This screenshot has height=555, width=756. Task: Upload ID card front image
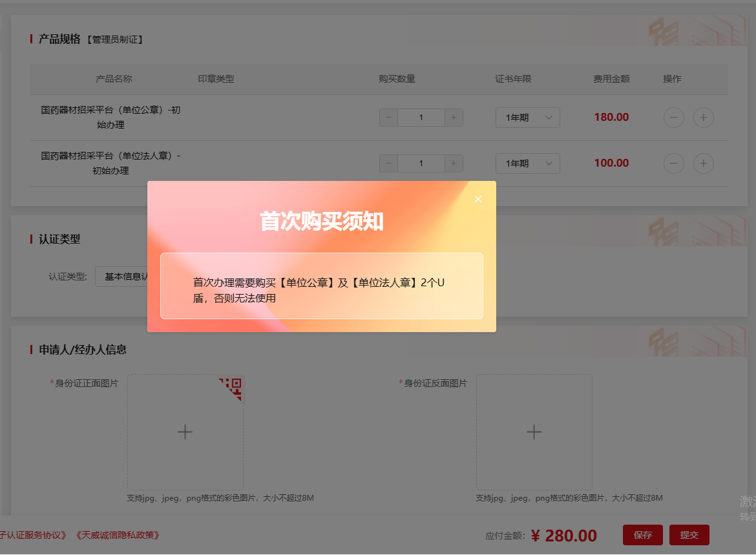[185, 432]
